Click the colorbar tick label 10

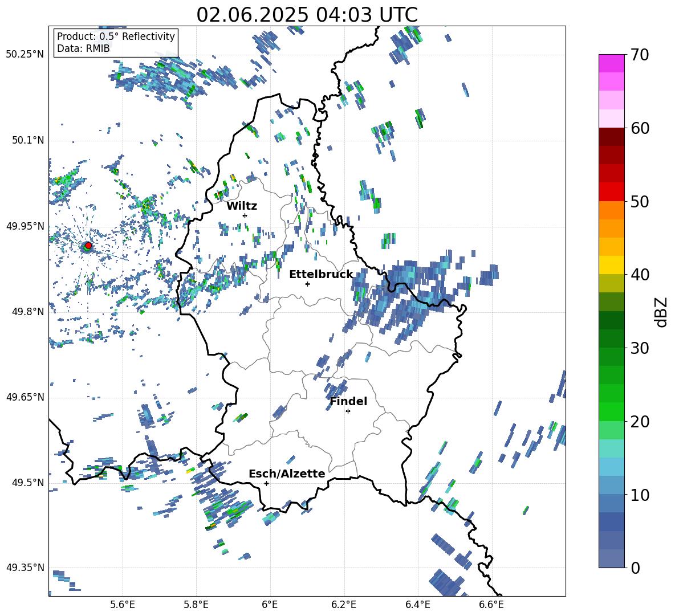point(640,495)
